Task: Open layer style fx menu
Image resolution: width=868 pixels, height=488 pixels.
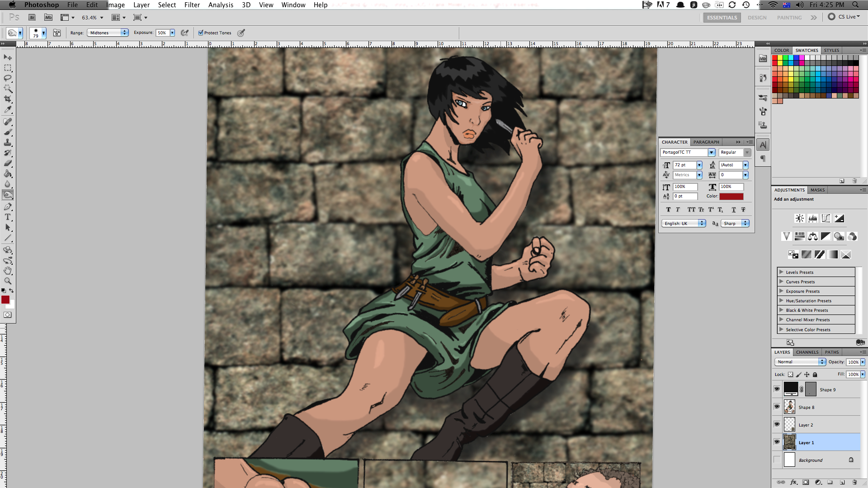Action: [x=793, y=482]
